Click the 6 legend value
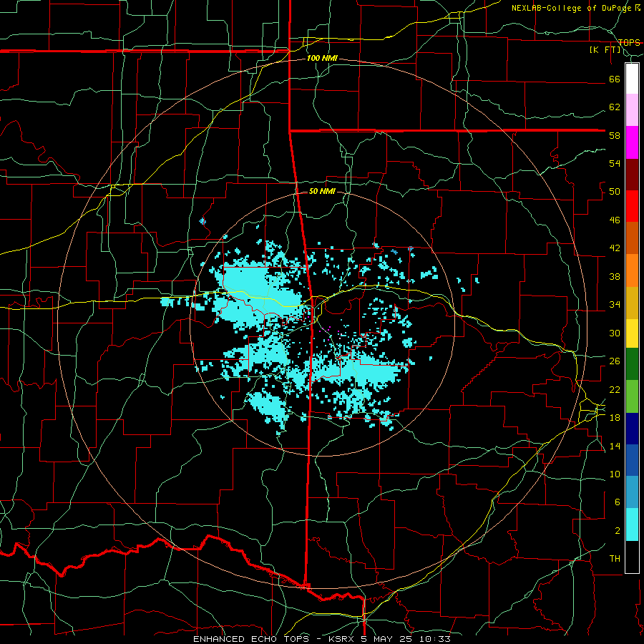 pos(618,502)
